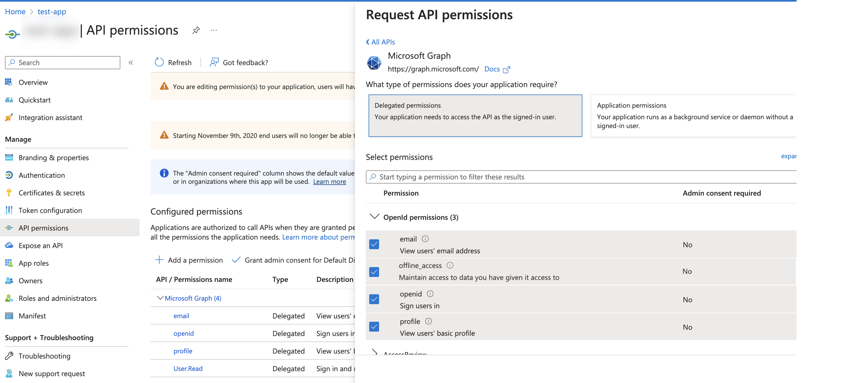Screen dimensions: 868x383
Task: Click the Refresh button label
Action: click(x=180, y=62)
